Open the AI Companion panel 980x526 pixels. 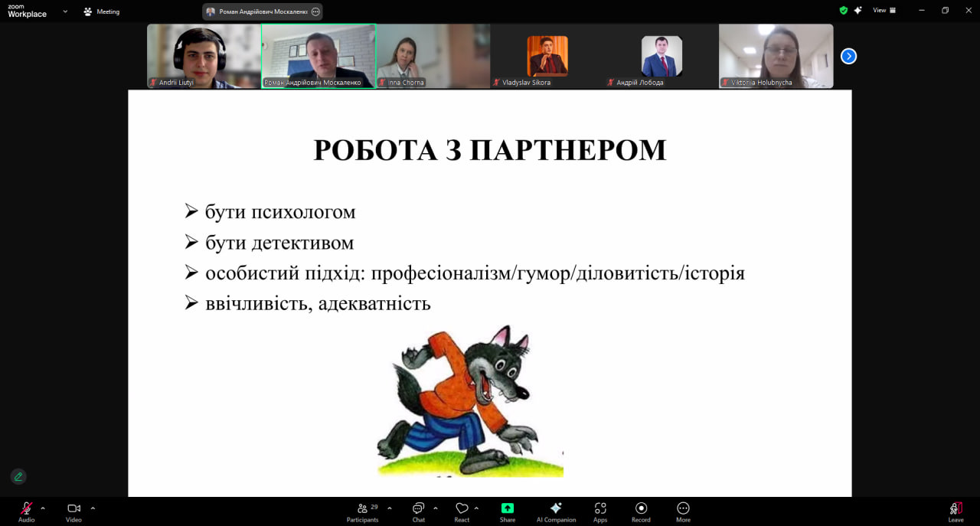point(557,511)
